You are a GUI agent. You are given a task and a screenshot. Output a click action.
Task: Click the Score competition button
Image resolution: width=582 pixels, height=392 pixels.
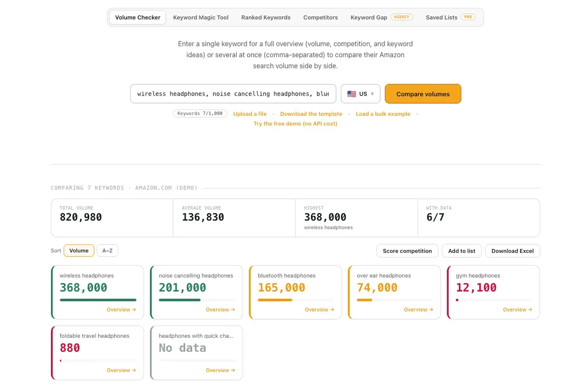[407, 251]
